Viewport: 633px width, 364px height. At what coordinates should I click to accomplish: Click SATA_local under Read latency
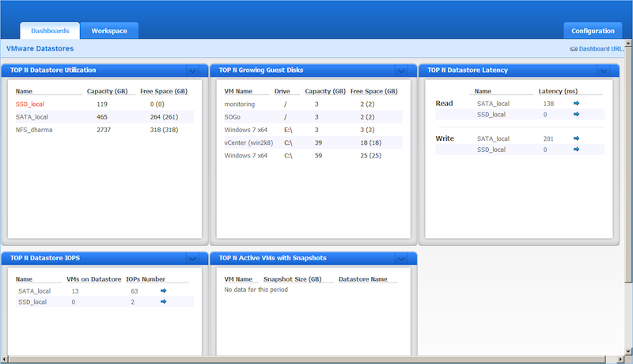coord(493,104)
